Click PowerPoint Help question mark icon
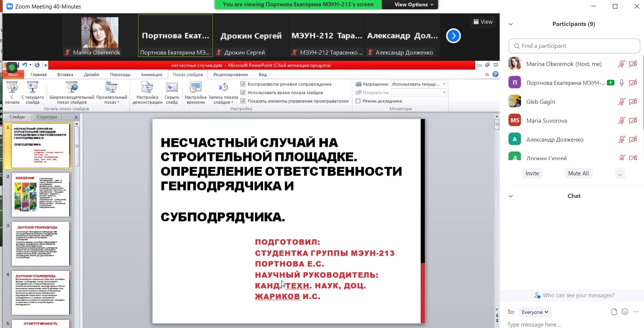The width and height of the screenshot is (644, 328). point(495,74)
